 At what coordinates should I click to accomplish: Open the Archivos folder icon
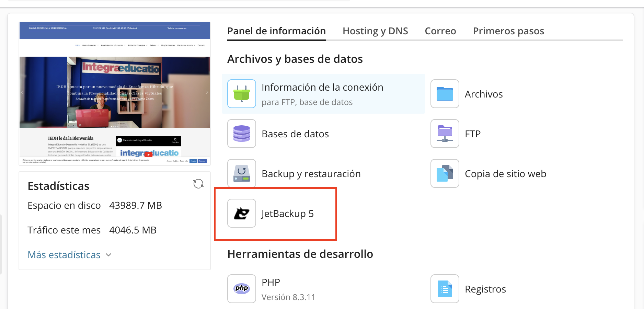(445, 94)
